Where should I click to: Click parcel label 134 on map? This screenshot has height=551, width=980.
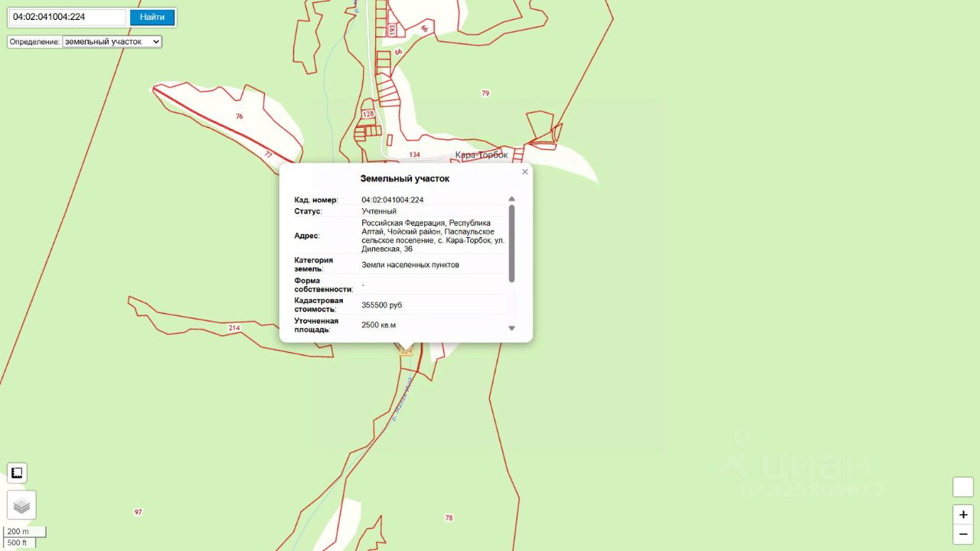pos(414,155)
